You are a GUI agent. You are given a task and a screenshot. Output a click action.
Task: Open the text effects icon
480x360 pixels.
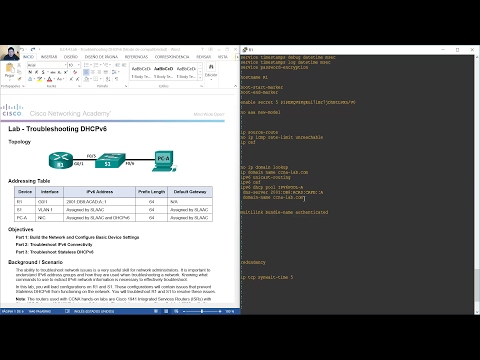coord(30,79)
